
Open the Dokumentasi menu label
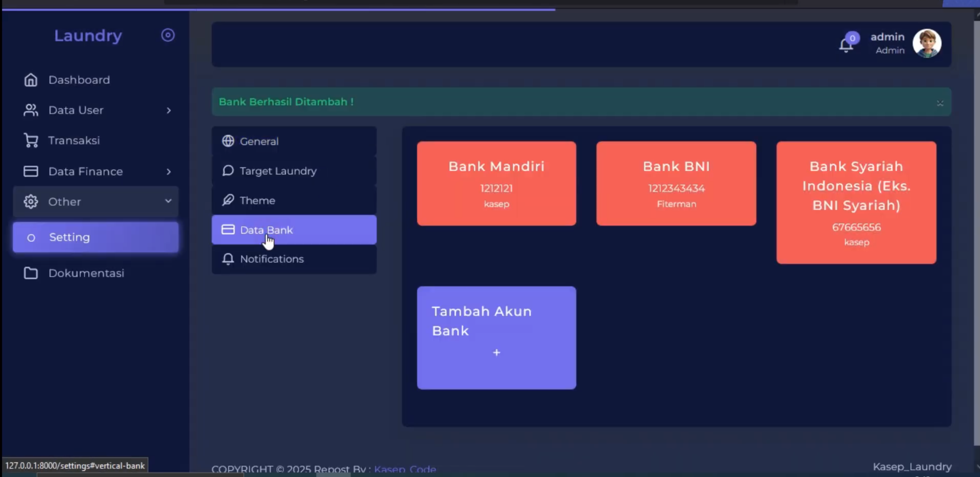click(86, 273)
